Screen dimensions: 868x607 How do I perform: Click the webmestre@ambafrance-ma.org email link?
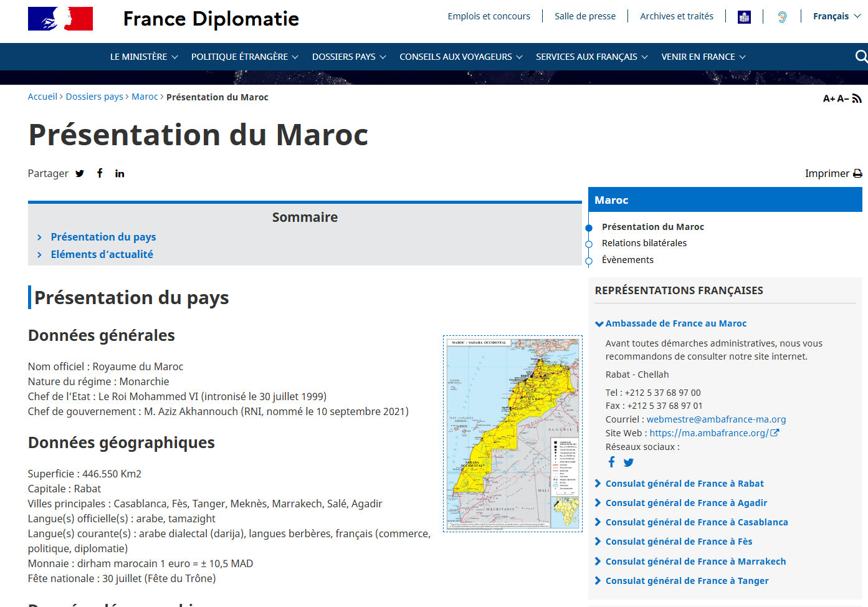tap(716, 419)
